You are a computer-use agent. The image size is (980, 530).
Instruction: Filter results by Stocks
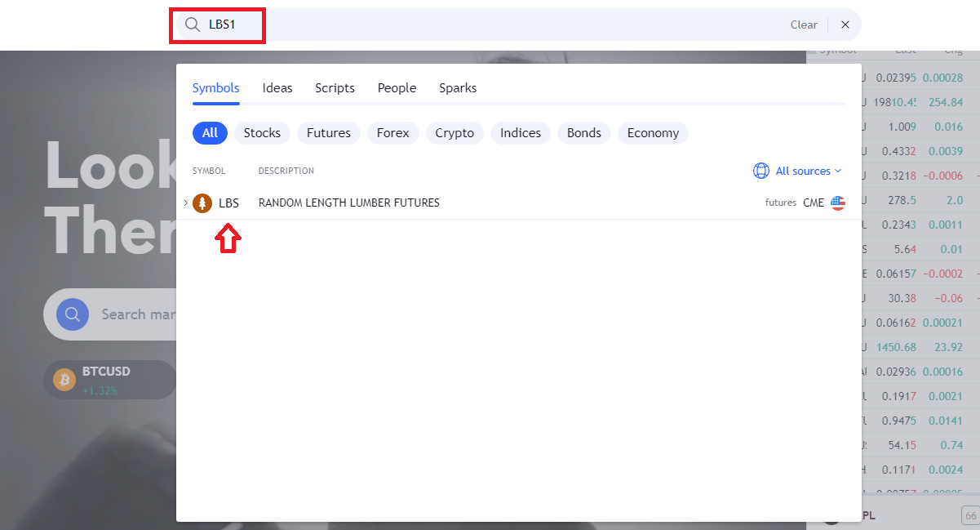[x=262, y=133]
